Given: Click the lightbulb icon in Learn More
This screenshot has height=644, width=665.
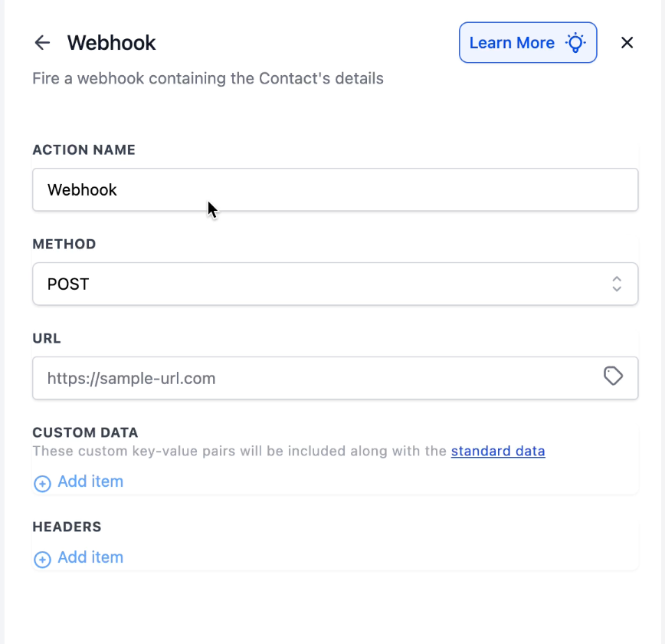Looking at the screenshot, I should tap(575, 43).
